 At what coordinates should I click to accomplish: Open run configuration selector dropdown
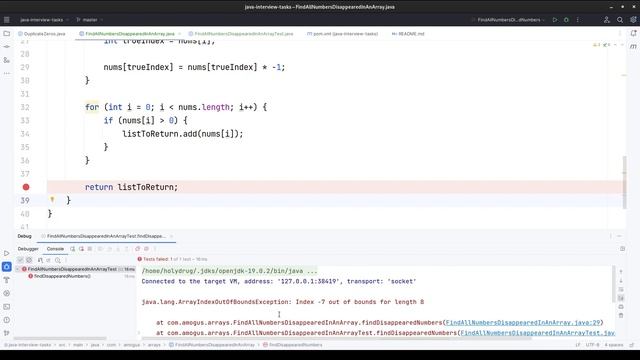[x=508, y=20]
